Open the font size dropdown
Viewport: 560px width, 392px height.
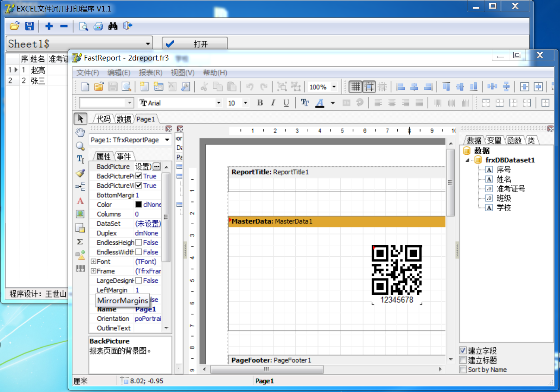pos(245,103)
